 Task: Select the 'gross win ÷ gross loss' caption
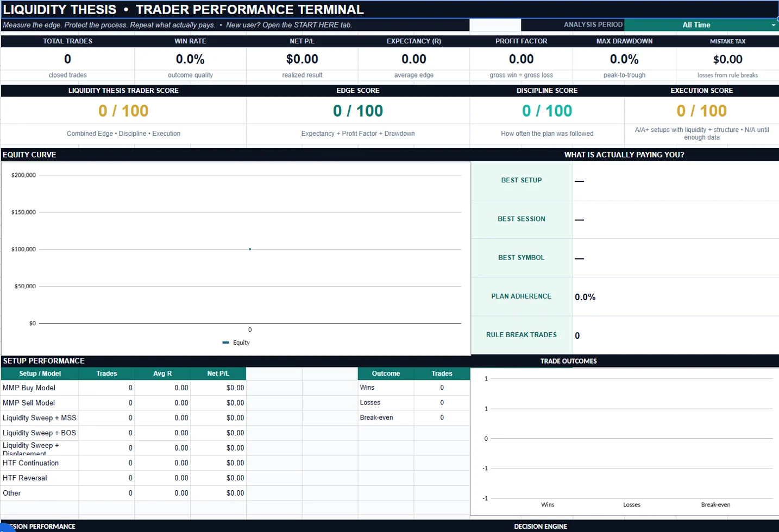click(x=522, y=75)
